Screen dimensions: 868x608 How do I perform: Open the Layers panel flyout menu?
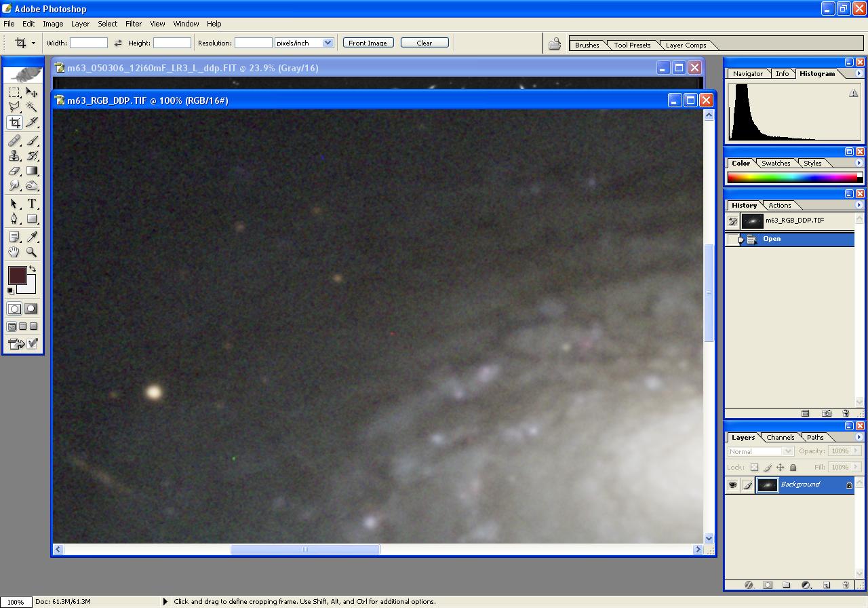click(859, 438)
